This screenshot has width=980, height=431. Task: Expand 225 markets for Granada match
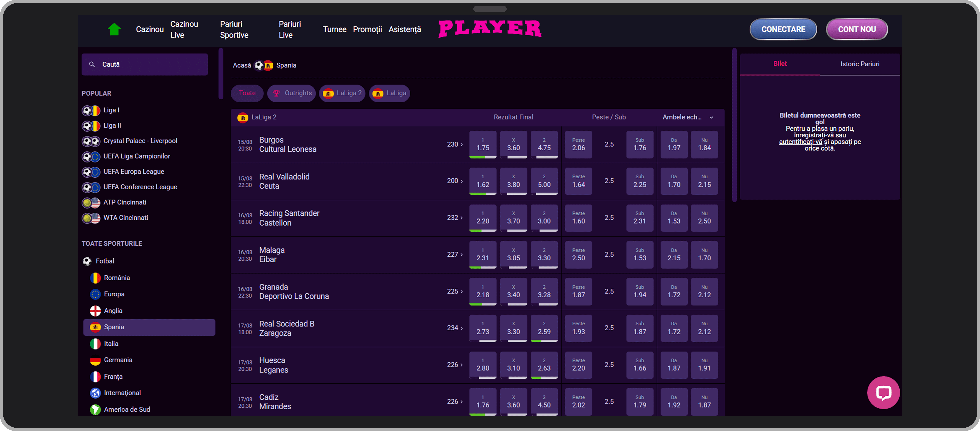coord(455,291)
